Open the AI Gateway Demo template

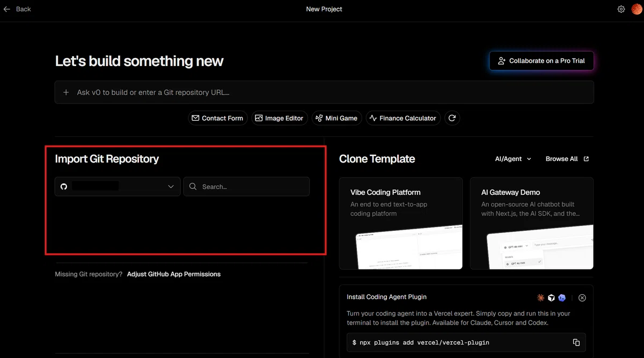532,223
